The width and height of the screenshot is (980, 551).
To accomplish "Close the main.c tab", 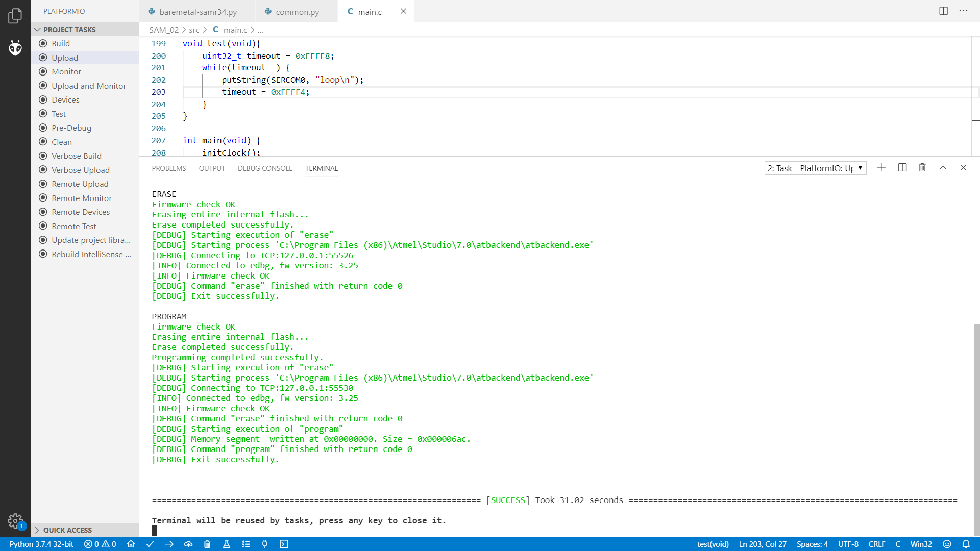I will [x=403, y=11].
